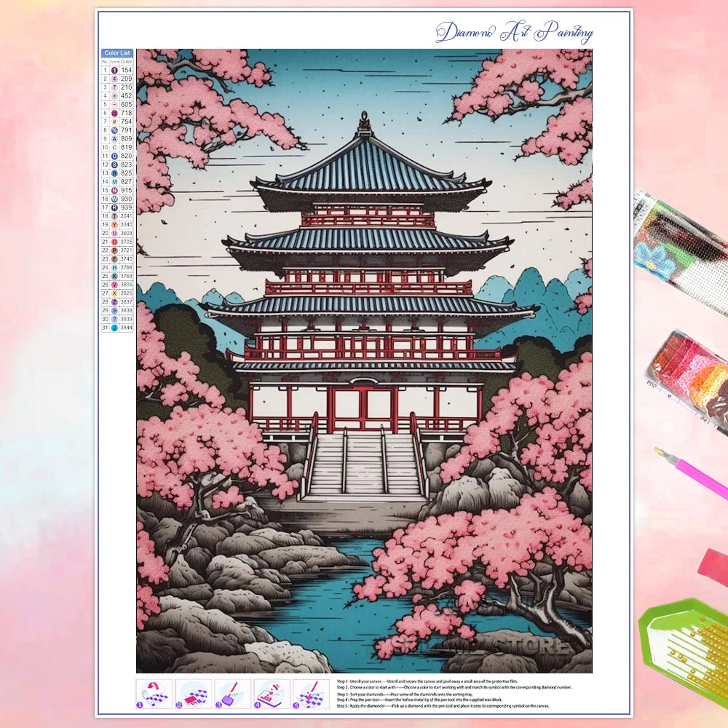Click the step 4 prep pen tool icon

click(x=272, y=694)
